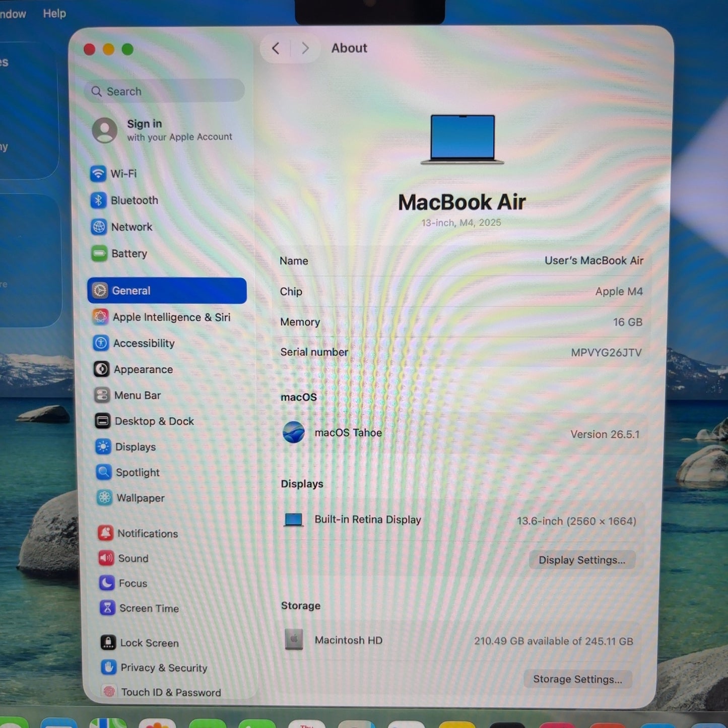This screenshot has width=728, height=728.
Task: Go forward using the right chevron button
Action: click(305, 48)
